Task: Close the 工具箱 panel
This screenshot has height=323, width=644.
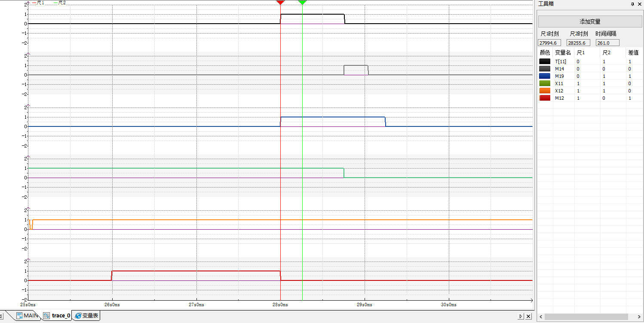Action: point(639,4)
